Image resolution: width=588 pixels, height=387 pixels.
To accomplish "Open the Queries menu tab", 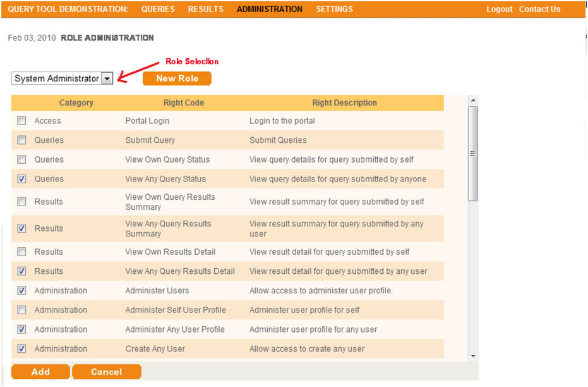I will [x=158, y=9].
